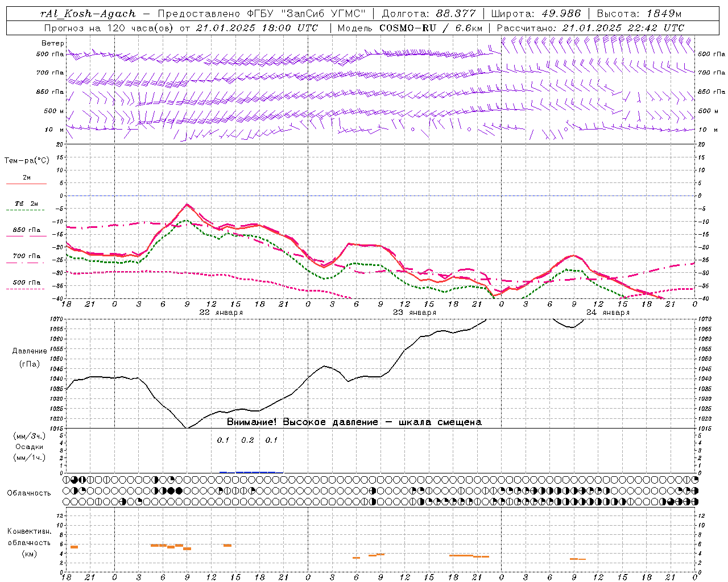728x582 pixels.
Task: Click the latitude value Широта: 49.986
Action: tap(536, 14)
